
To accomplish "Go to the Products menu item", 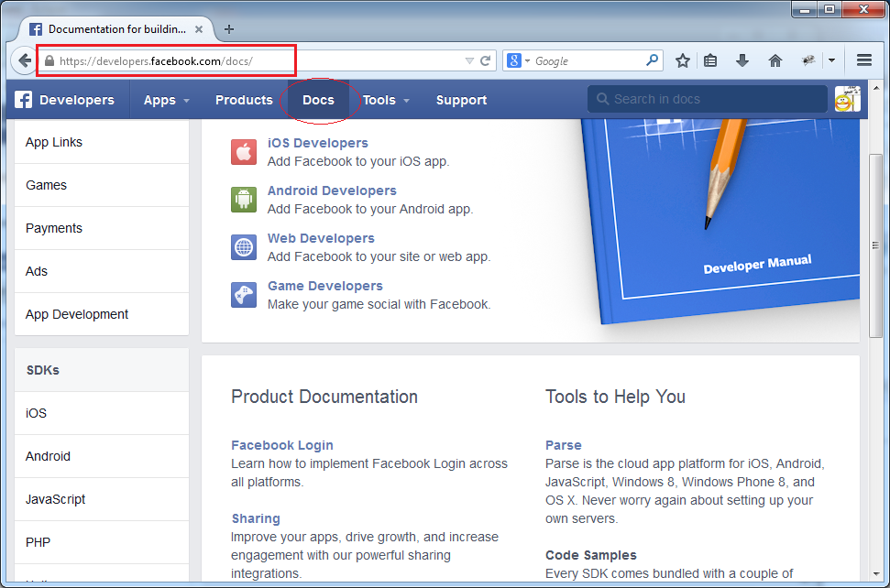I will tap(244, 100).
